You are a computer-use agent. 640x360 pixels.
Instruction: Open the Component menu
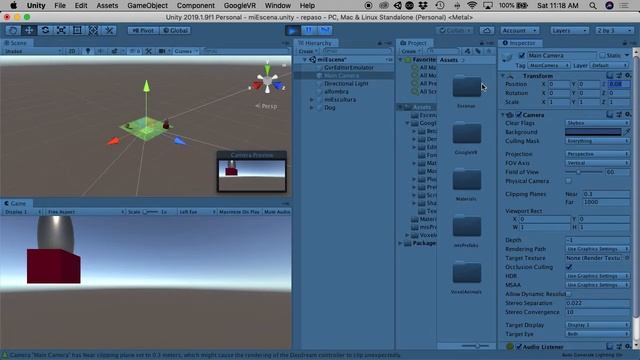coord(196,5)
